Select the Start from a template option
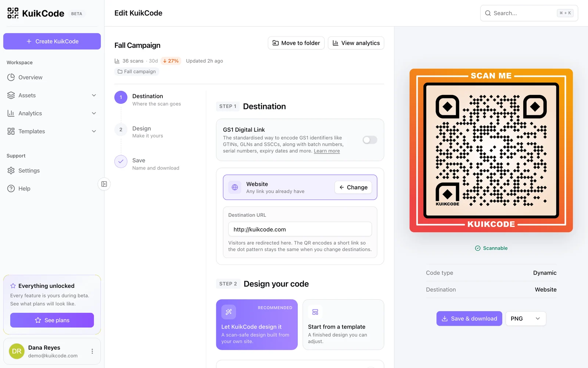Viewport: 588px width, 368px height. coord(343,325)
